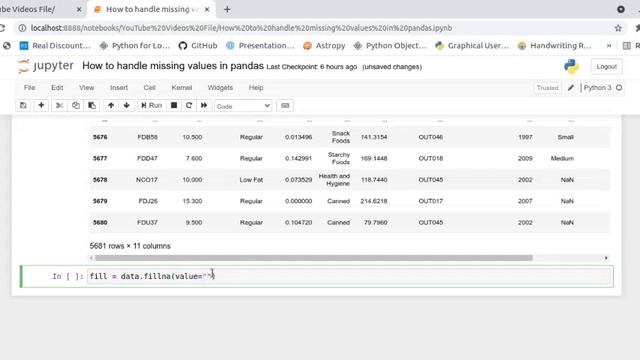Copy selected cells icon
640x360 pixels.
coord(76,106)
